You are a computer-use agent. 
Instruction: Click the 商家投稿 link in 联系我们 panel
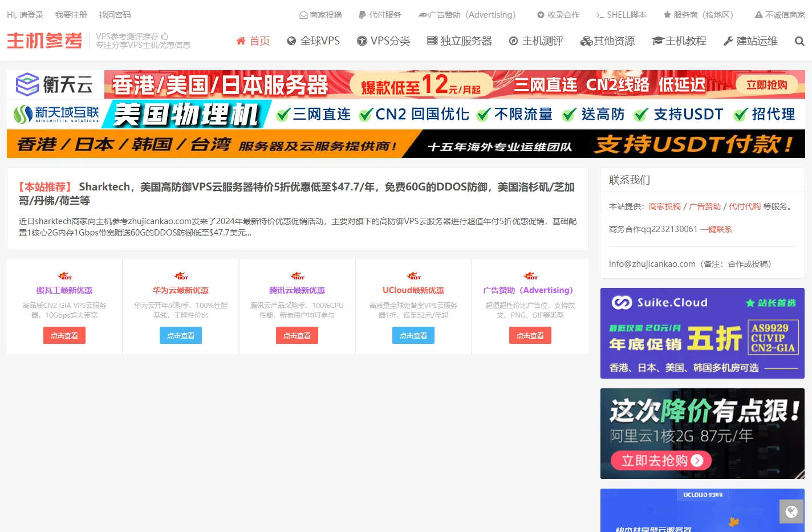(x=665, y=206)
